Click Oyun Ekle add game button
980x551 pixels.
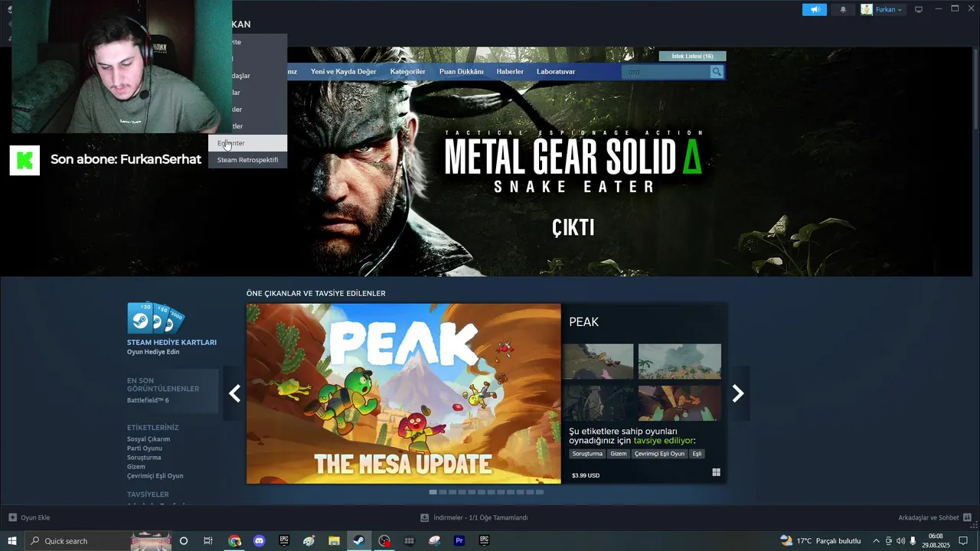pos(29,518)
